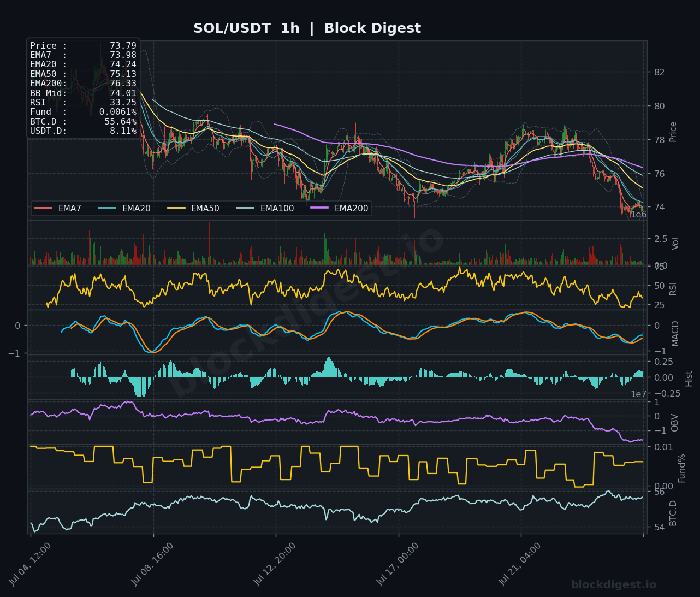The image size is (700, 597).
Task: Click the Price value 73.79
Action: (x=123, y=46)
